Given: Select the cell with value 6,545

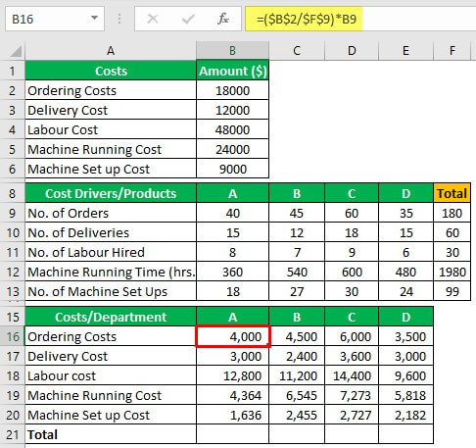Looking at the screenshot, I should 297,395.
